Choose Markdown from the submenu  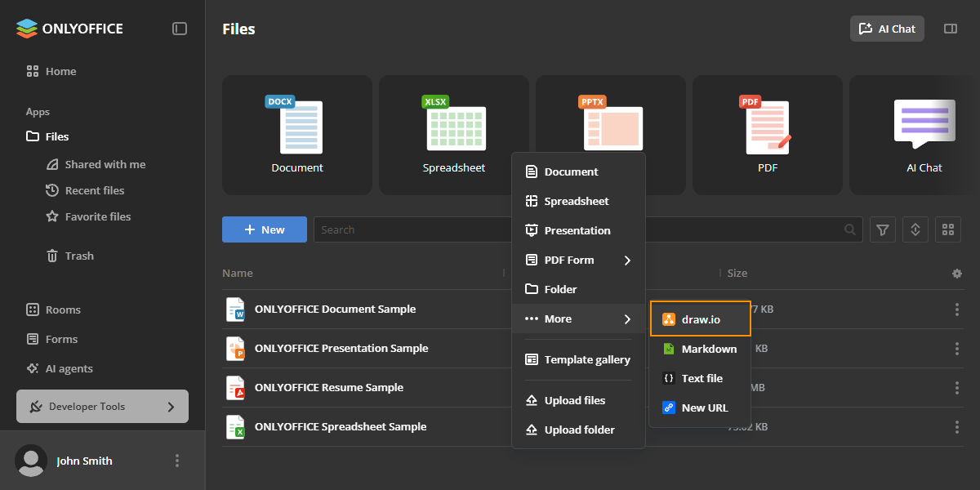[700, 350]
